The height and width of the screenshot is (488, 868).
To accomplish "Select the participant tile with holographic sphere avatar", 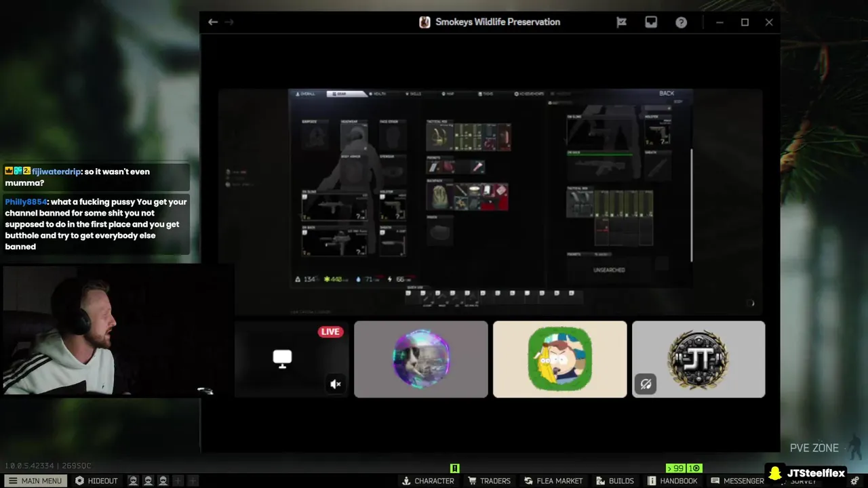I will [x=420, y=359].
